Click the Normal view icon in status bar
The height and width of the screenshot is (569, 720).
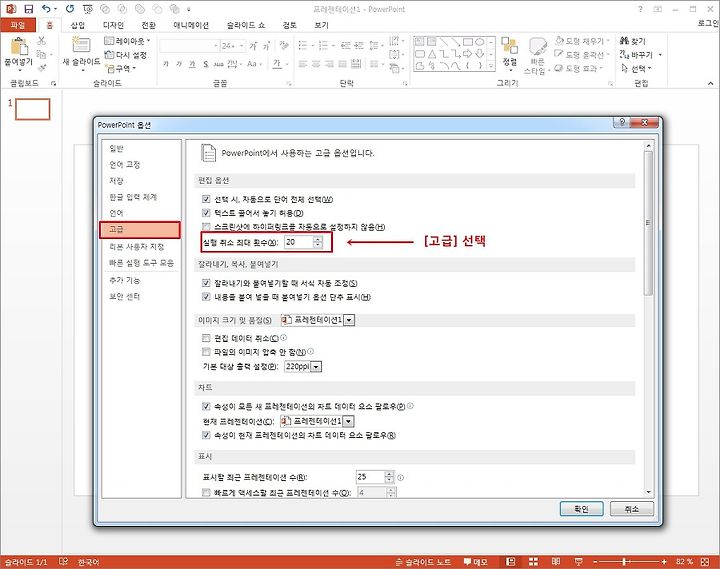tap(510, 561)
